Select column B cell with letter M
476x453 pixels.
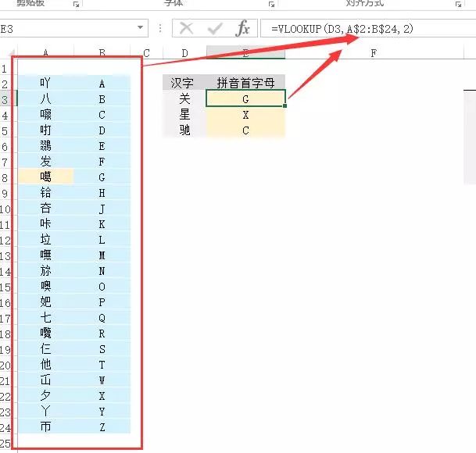[x=102, y=255]
